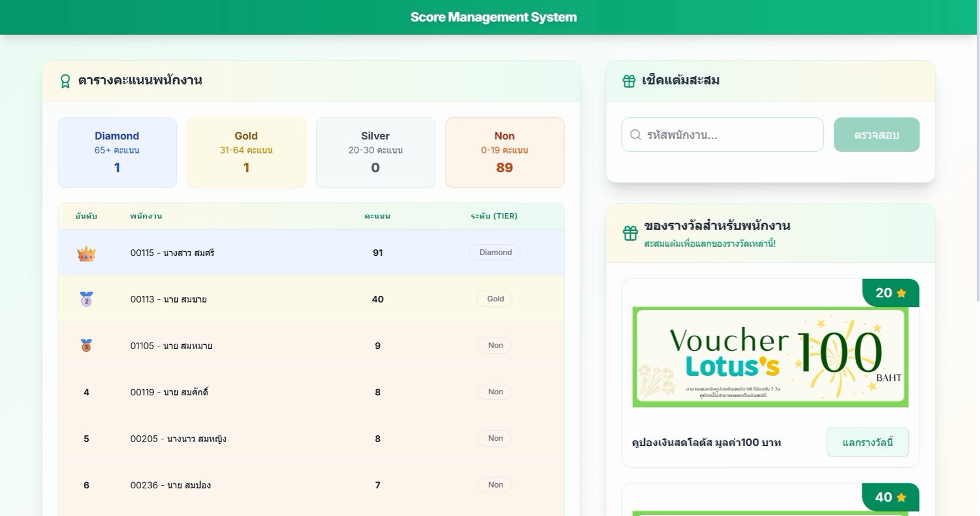Select the Silver tier summary card
980x516 pixels.
coord(375,152)
